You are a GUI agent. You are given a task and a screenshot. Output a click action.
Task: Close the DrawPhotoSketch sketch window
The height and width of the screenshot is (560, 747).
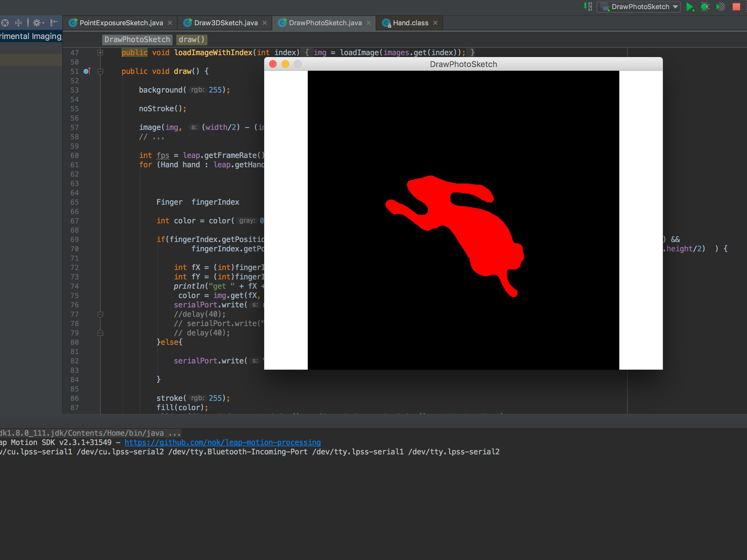273,64
